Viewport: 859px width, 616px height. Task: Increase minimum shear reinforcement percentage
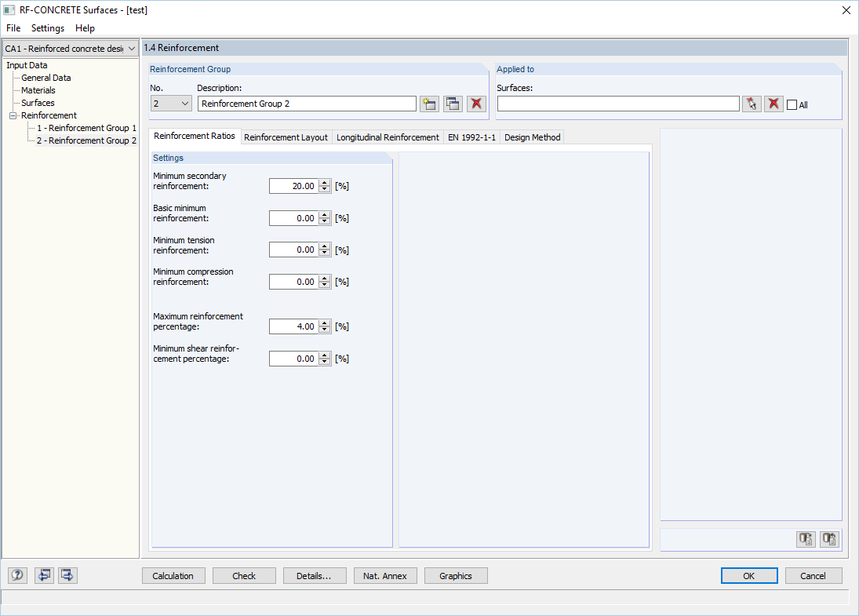tap(325, 355)
